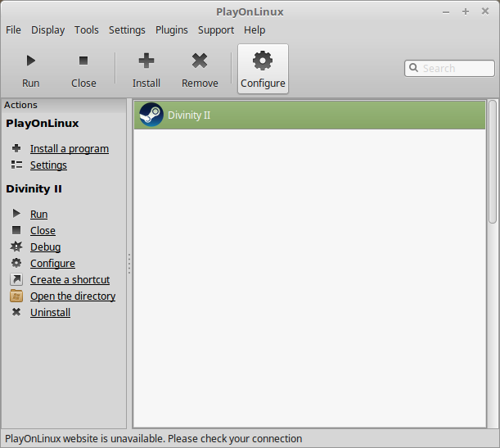Open the Tools menu
Viewport: 500px width, 448px height.
pos(87,30)
